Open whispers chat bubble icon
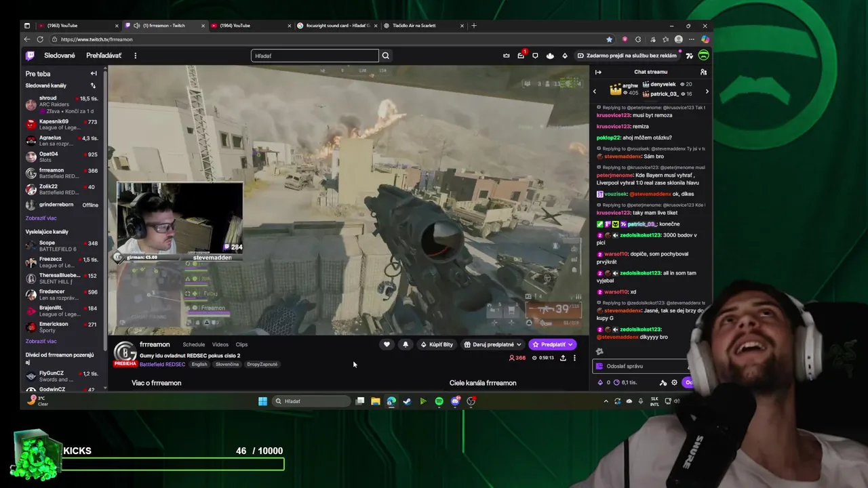The image size is (868, 488). click(535, 56)
